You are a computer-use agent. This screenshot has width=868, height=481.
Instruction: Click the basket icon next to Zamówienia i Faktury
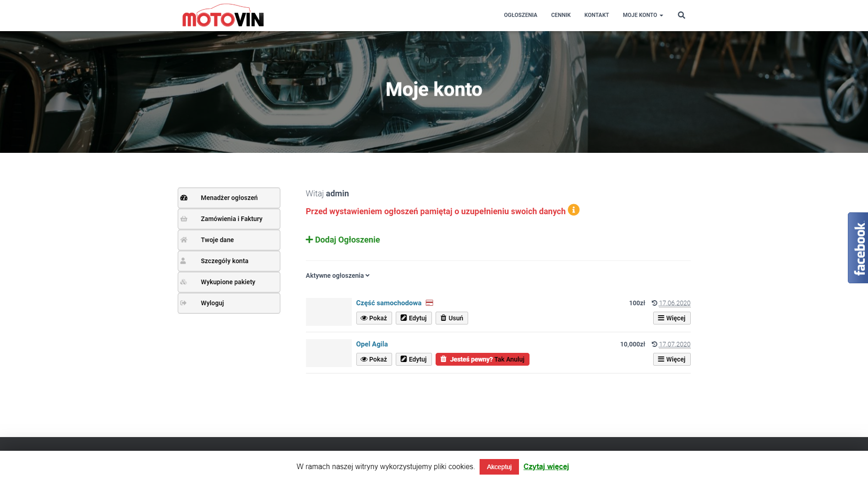pos(185,219)
